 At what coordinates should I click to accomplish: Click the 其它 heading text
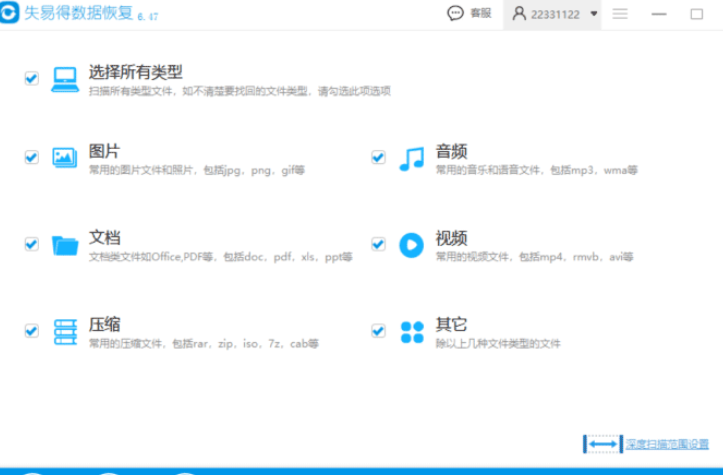451,325
